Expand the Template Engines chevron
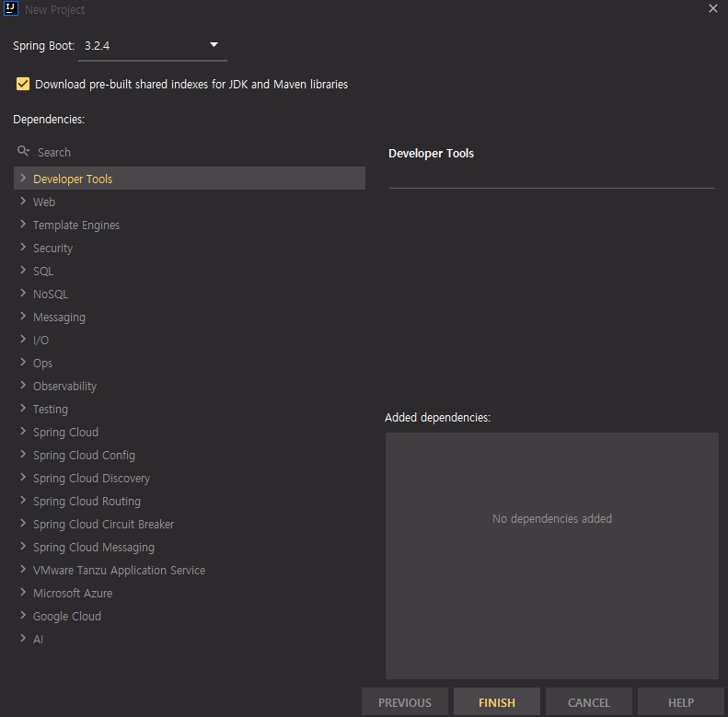728x717 pixels. click(23, 224)
